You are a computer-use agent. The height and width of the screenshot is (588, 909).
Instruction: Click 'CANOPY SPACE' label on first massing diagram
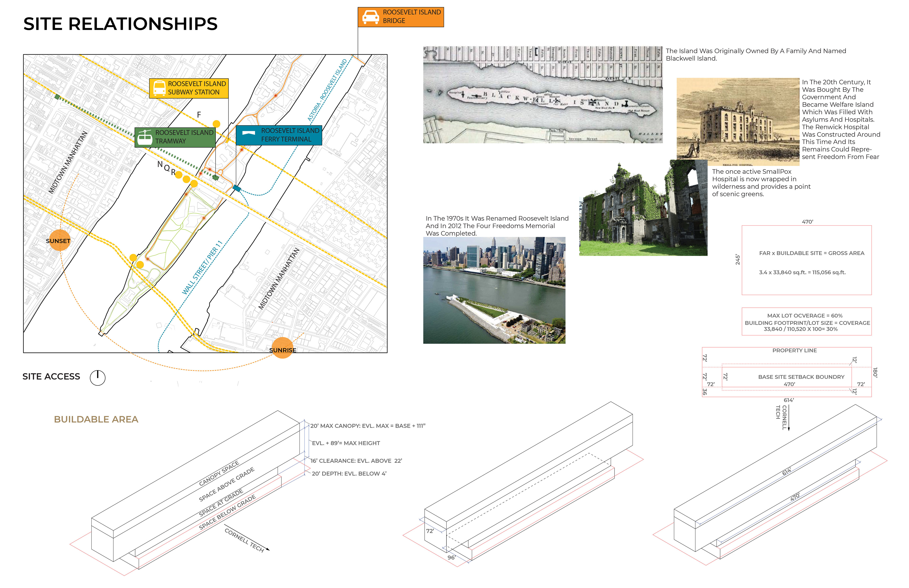click(219, 473)
